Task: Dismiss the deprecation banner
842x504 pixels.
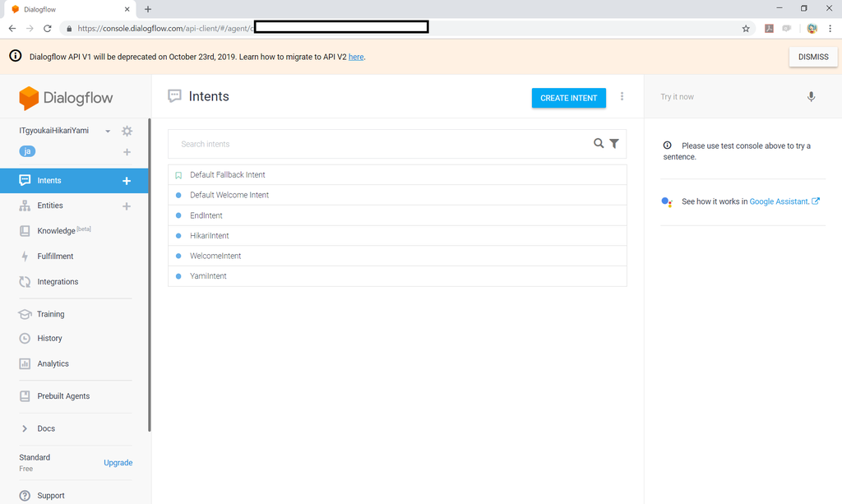Action: coord(813,57)
